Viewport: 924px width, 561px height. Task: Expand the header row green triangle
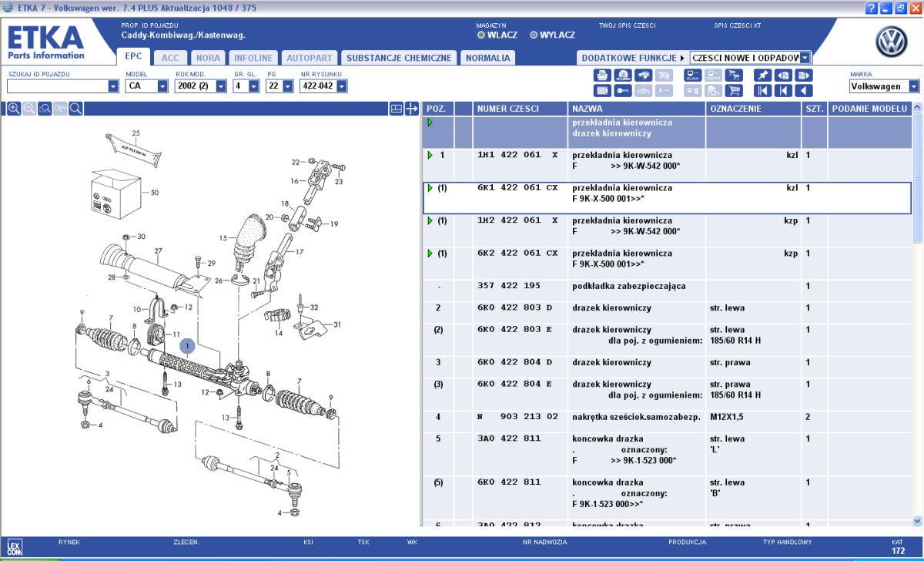[x=430, y=123]
